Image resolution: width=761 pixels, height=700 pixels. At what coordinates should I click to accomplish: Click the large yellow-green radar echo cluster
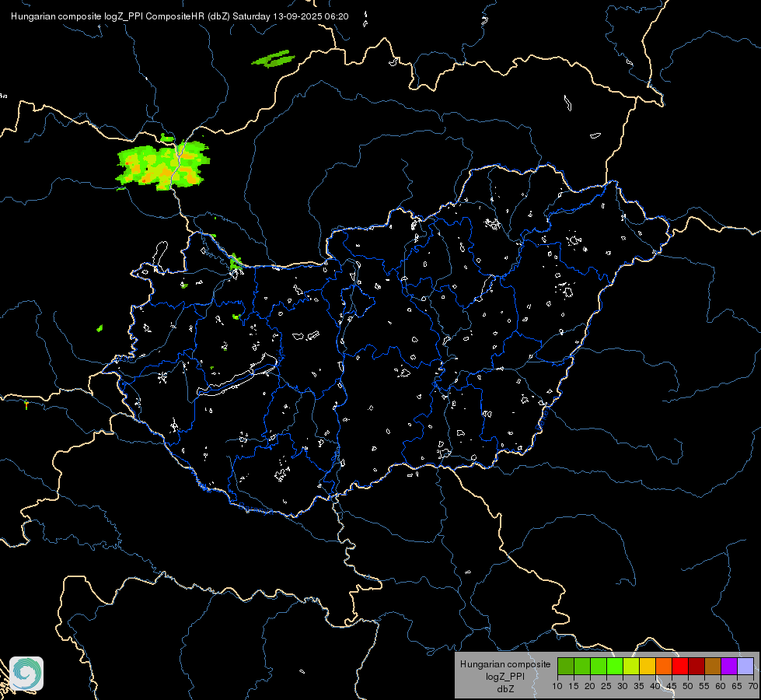163,165
